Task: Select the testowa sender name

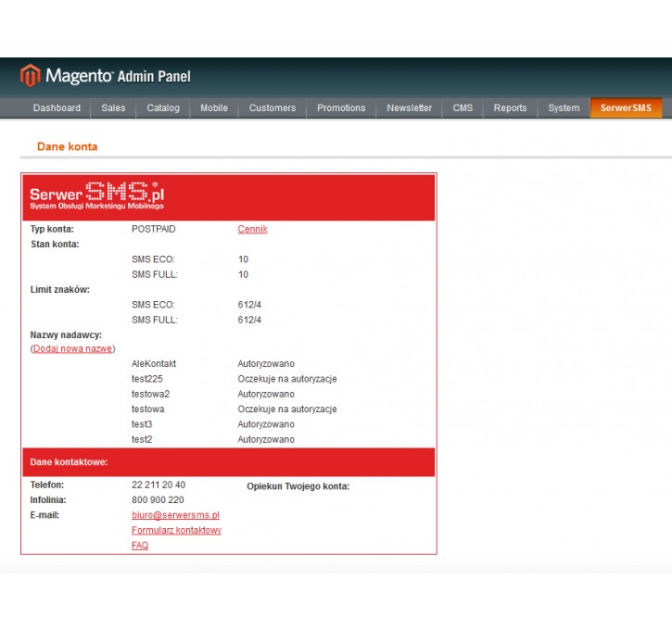Action: 148,409
